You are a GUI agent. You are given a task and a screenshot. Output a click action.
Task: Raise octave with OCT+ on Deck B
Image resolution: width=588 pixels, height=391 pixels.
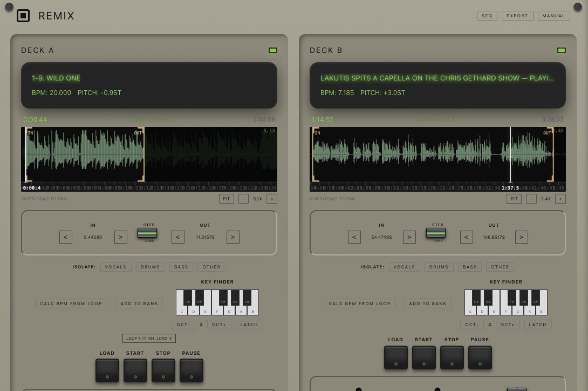[508, 325]
